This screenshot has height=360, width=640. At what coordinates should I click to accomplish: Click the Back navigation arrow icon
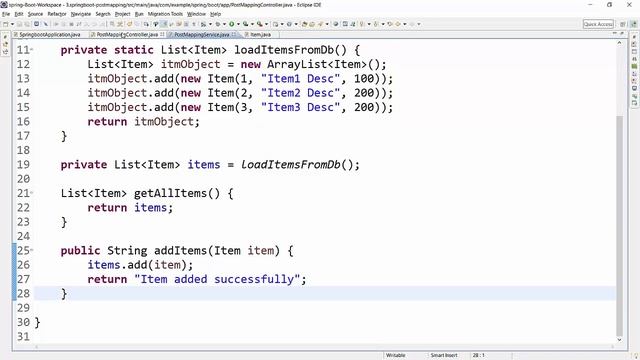point(398,24)
